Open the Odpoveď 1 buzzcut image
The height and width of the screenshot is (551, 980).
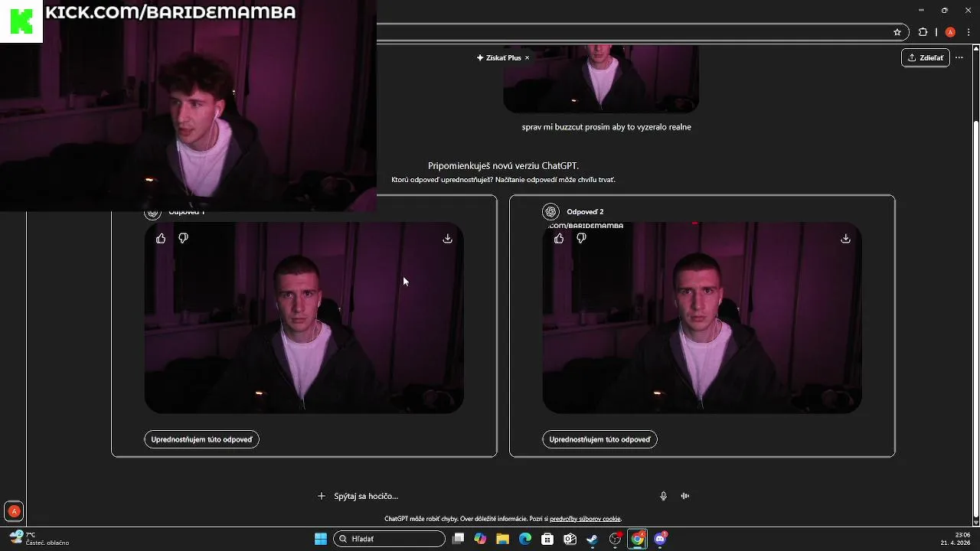(x=304, y=318)
